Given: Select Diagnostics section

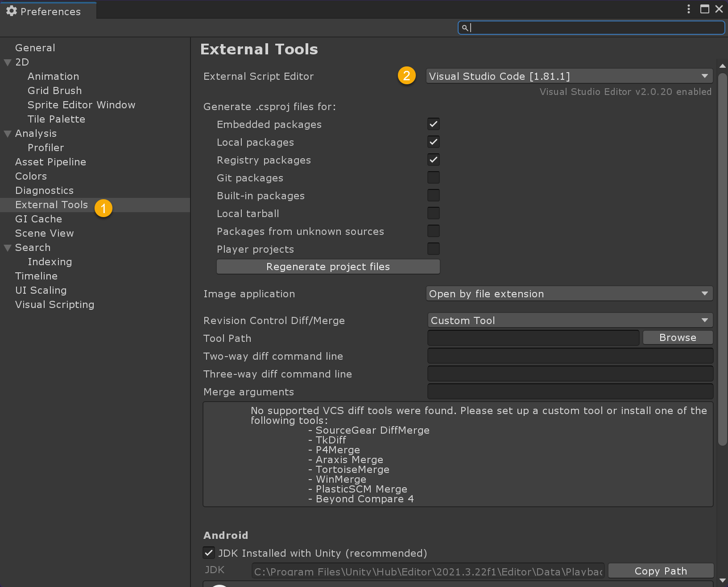Looking at the screenshot, I should [x=45, y=190].
